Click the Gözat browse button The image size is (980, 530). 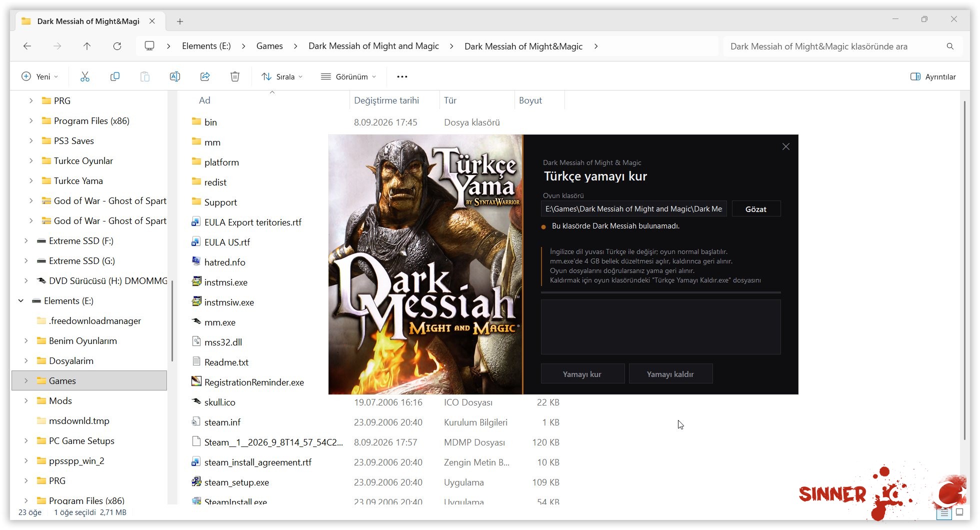756,209
